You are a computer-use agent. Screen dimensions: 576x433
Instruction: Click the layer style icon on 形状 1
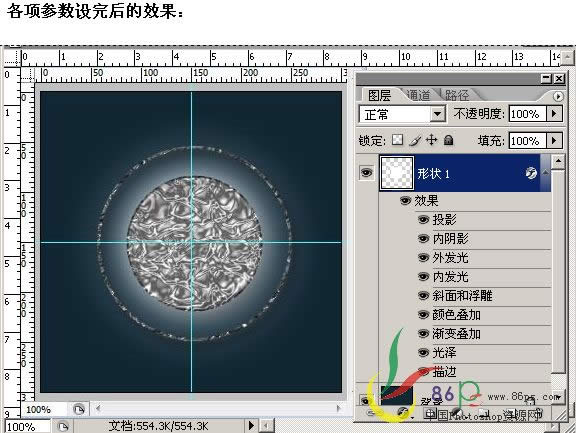pos(531,173)
